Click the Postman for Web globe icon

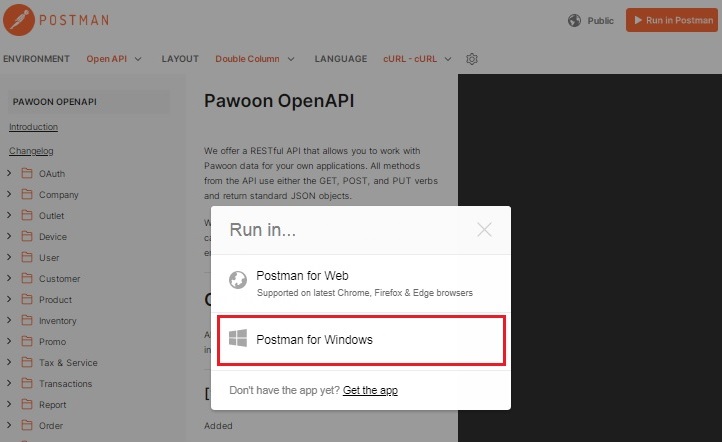238,279
